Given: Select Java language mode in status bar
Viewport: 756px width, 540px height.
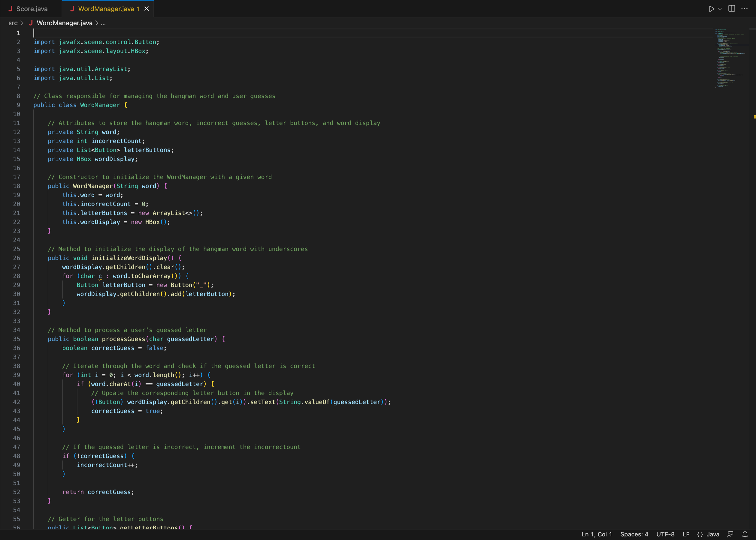Looking at the screenshot, I should click(x=713, y=534).
